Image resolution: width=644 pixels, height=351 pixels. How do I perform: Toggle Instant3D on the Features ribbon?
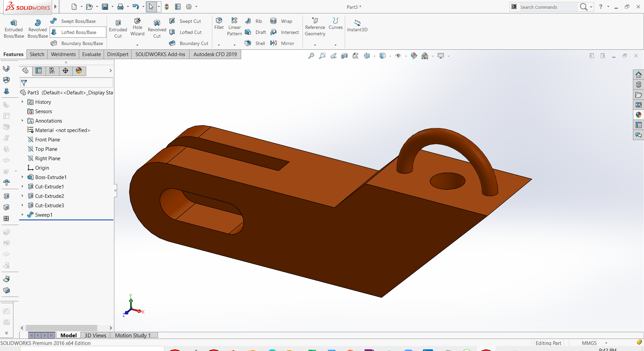(x=357, y=27)
